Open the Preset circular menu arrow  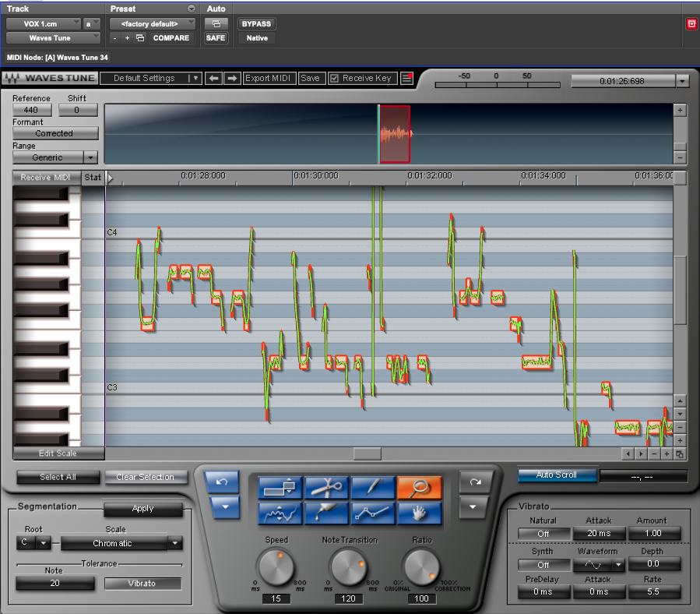pyautogui.click(x=191, y=9)
